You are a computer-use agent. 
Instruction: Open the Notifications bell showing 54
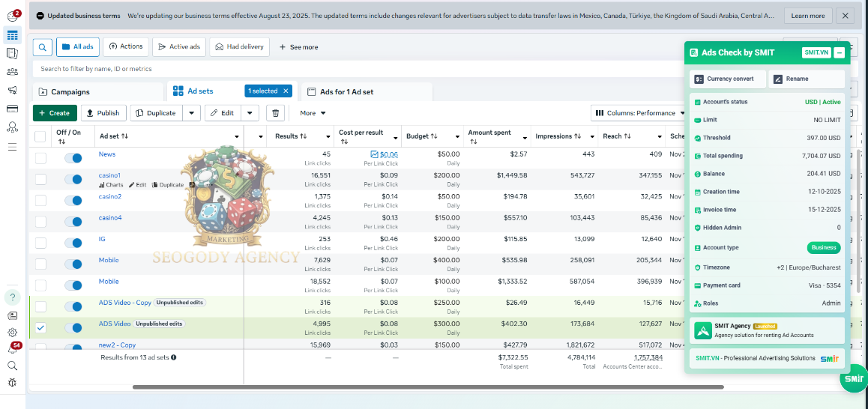pos(12,349)
